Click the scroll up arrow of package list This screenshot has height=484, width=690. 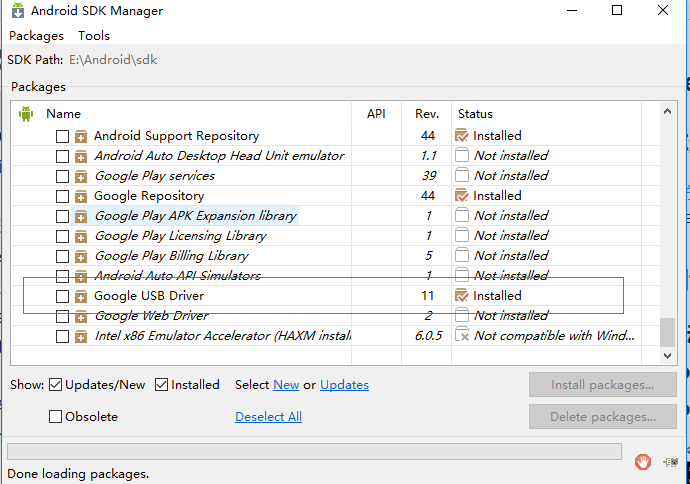[x=667, y=111]
